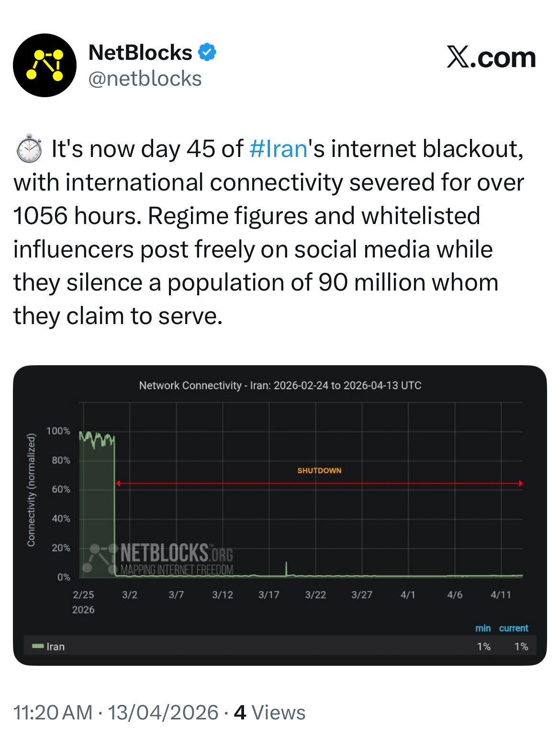560x729 pixels.
Task: Click the X.com logo
Action: coord(491,57)
